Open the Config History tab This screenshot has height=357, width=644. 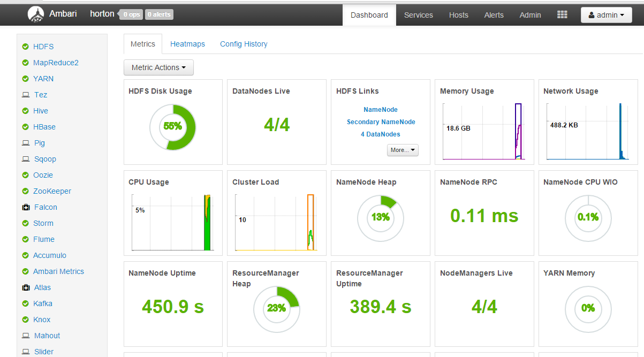click(x=244, y=44)
